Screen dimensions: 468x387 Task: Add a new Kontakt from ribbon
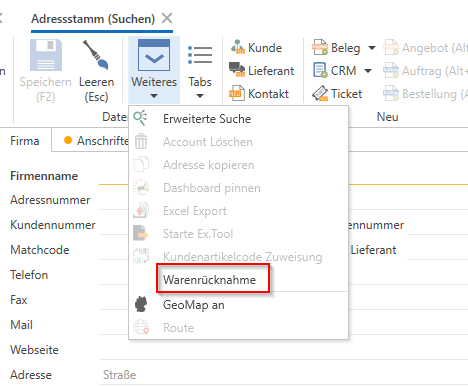(258, 94)
